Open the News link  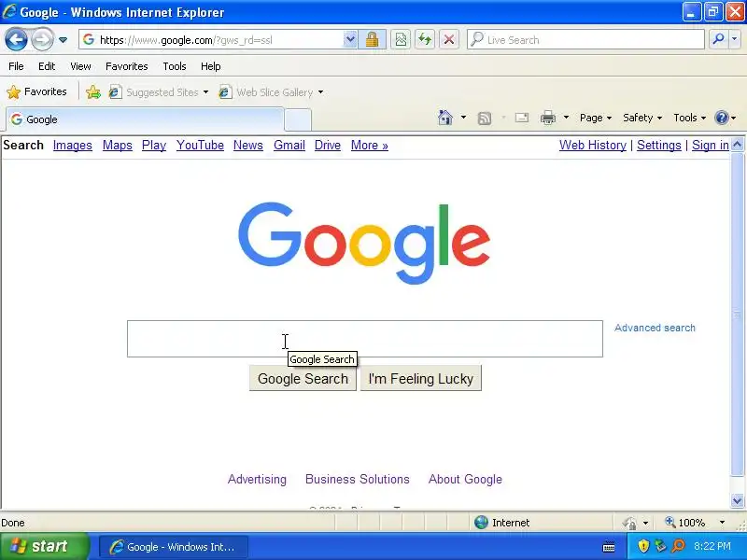(248, 146)
